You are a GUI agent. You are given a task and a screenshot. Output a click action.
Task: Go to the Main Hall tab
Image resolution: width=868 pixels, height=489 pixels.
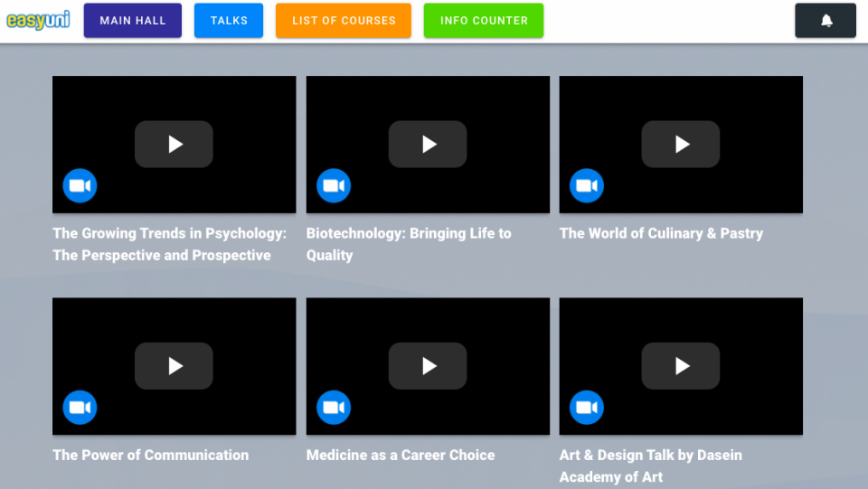[x=133, y=21]
